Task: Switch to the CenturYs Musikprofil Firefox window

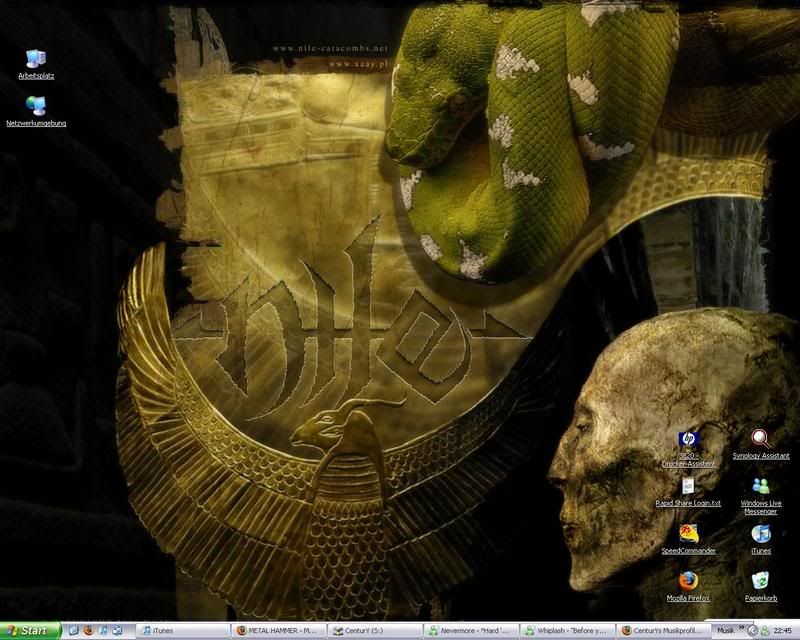Action: coord(663,631)
